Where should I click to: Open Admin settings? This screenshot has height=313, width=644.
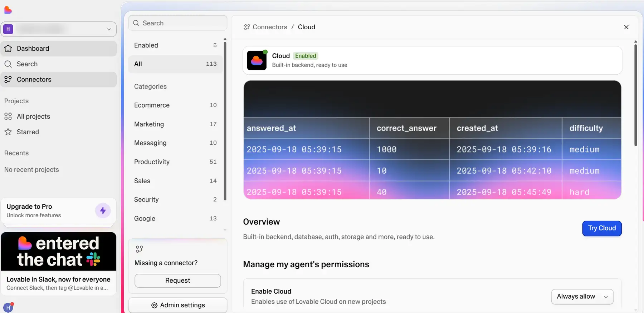[x=178, y=305]
